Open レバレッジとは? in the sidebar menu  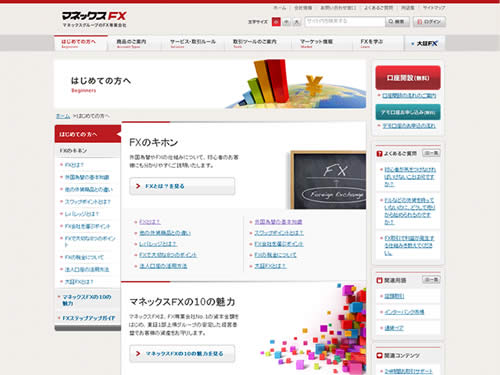point(81,214)
